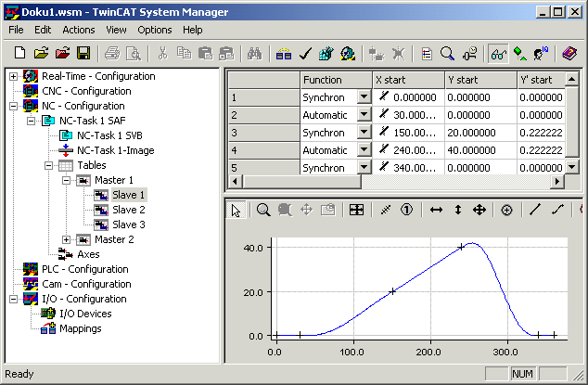
Task: Open the Options menu
Action: pyautogui.click(x=155, y=30)
